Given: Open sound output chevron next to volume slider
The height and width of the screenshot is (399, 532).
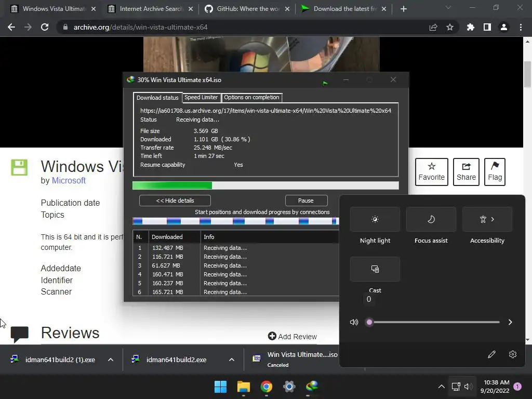Looking at the screenshot, I should click(x=510, y=322).
